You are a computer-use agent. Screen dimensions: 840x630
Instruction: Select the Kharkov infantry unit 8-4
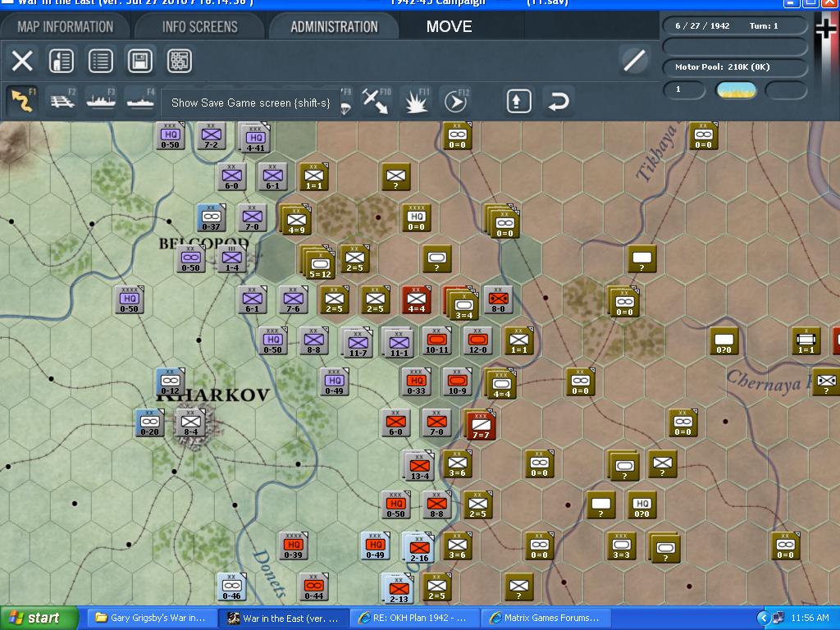(190, 422)
